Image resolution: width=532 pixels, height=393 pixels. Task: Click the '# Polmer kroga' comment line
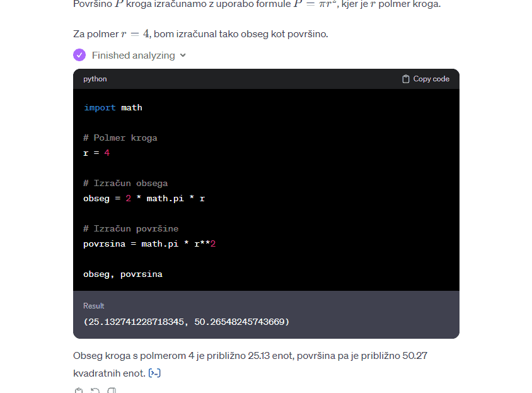point(120,138)
